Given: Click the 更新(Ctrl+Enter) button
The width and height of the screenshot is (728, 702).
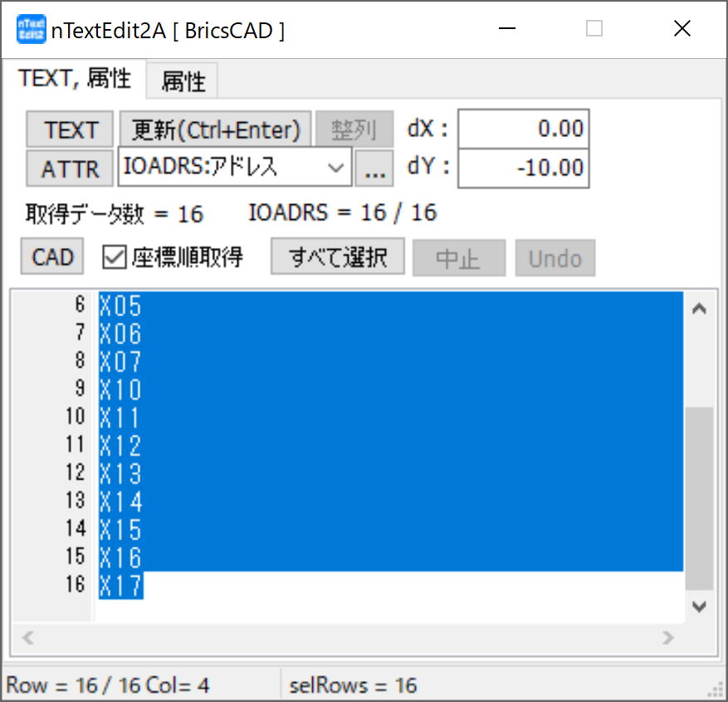Looking at the screenshot, I should 216,129.
